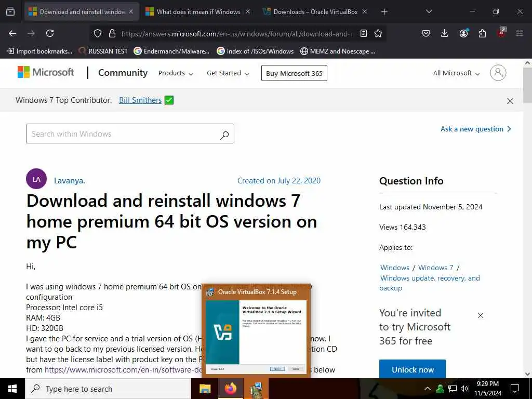Screen dimensions: 532x399
Task: View site security padlock info
Action: [x=112, y=33]
